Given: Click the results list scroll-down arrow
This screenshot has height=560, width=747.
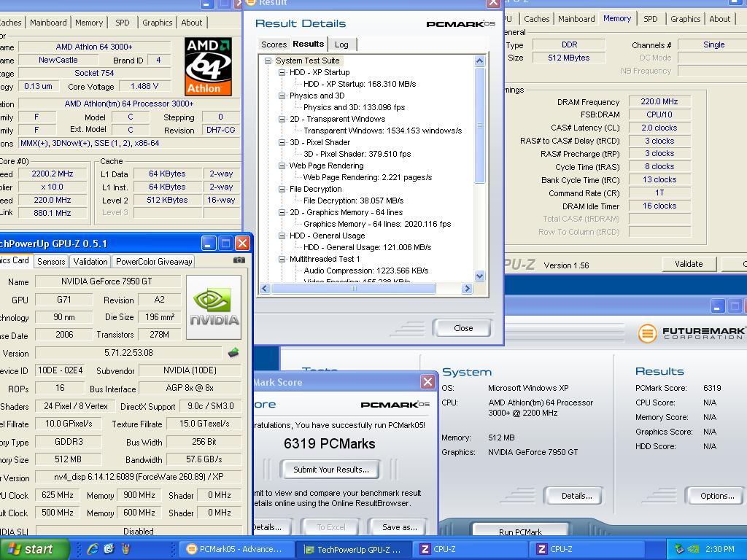Looking at the screenshot, I should [x=480, y=276].
